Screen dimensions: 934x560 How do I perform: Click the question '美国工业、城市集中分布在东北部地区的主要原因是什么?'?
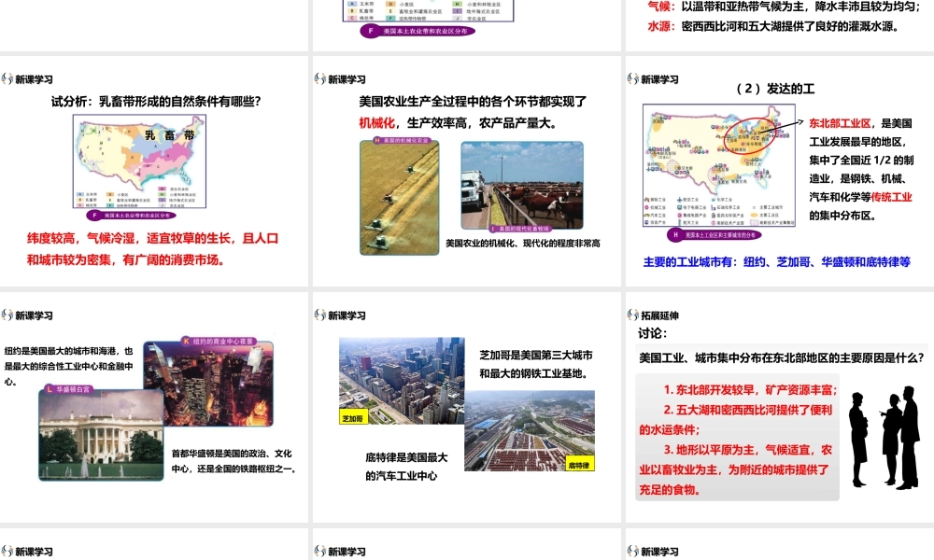point(782,357)
